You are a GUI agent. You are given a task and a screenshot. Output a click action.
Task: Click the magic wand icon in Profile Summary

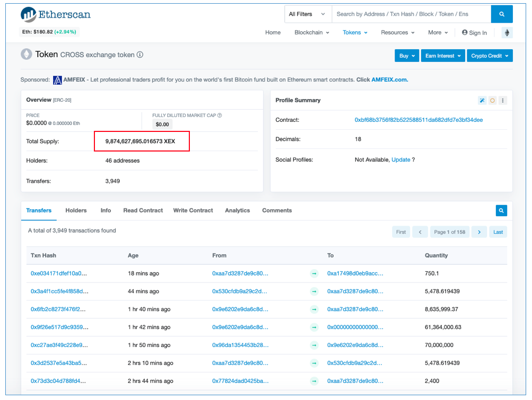pos(482,101)
